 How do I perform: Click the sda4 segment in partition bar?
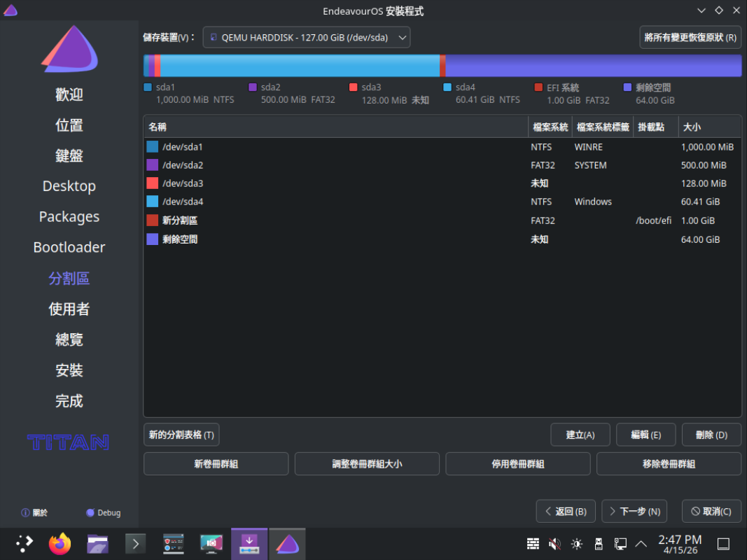click(x=300, y=66)
